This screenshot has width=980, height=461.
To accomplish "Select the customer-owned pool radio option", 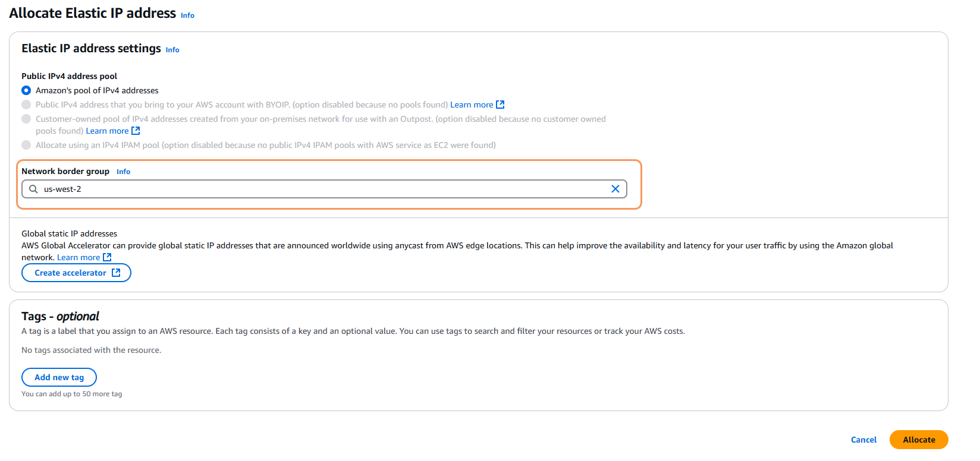I will point(26,119).
